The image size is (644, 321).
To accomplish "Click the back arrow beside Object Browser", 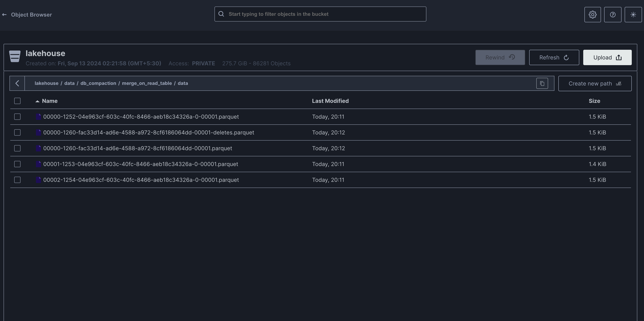I will (x=4, y=15).
